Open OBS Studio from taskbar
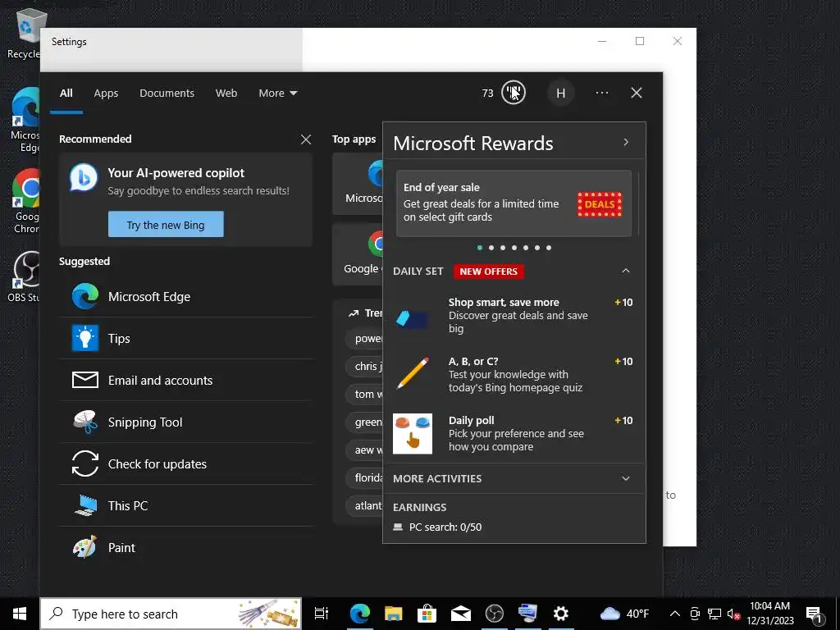The height and width of the screenshot is (630, 840). tap(494, 614)
